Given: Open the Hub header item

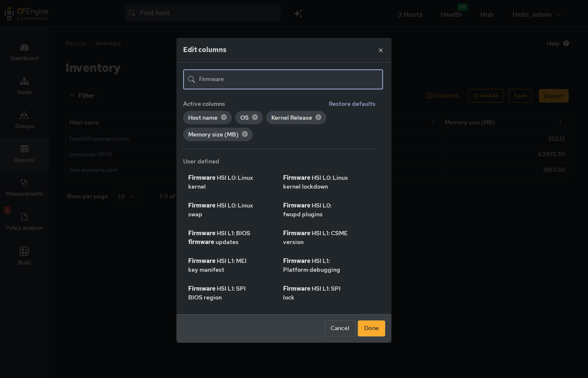Looking at the screenshot, I should pos(487,14).
